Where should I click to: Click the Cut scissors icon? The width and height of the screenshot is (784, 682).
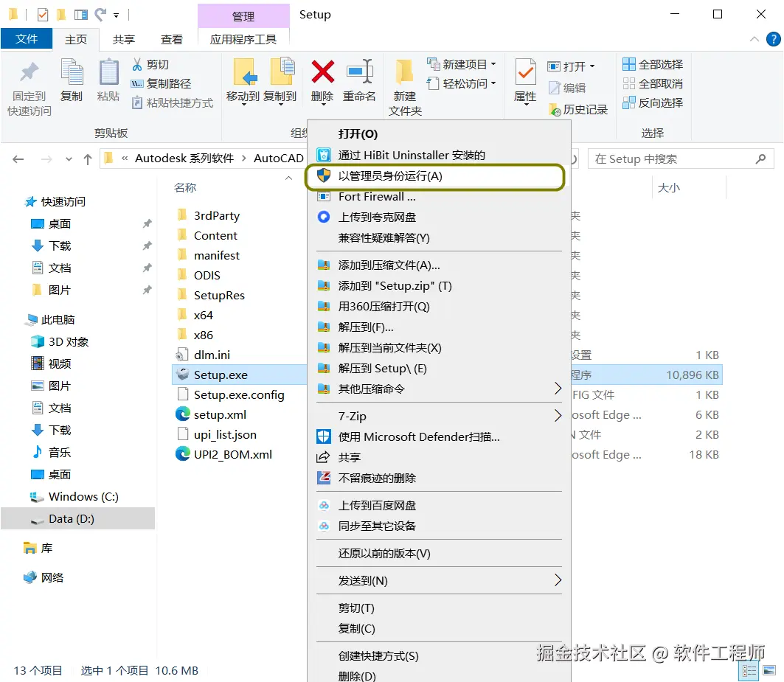(137, 64)
